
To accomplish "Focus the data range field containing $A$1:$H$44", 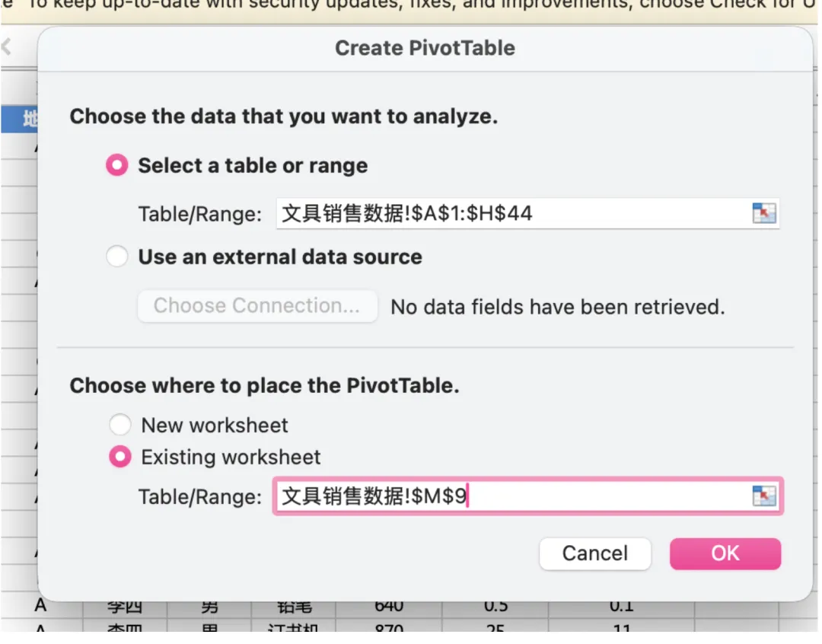I will tap(510, 213).
